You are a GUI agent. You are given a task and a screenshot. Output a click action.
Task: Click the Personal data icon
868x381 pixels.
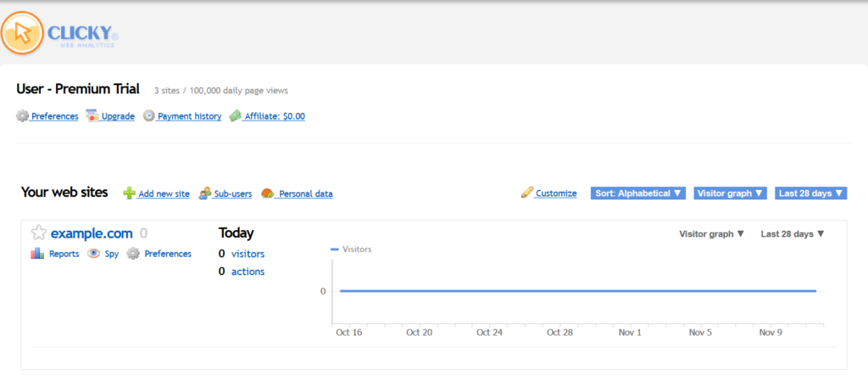pos(268,193)
